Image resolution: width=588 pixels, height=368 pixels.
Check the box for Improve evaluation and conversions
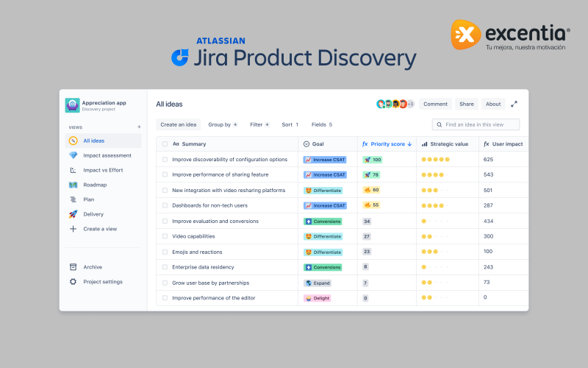165,222
